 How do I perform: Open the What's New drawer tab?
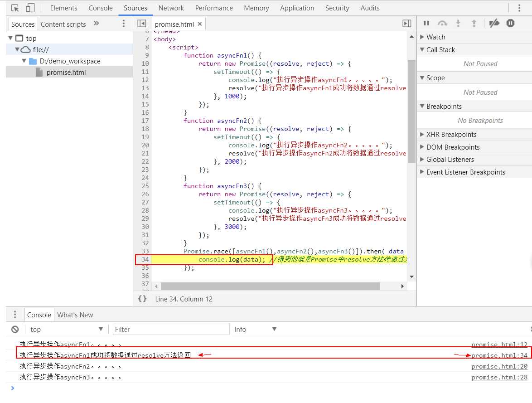coord(75,315)
